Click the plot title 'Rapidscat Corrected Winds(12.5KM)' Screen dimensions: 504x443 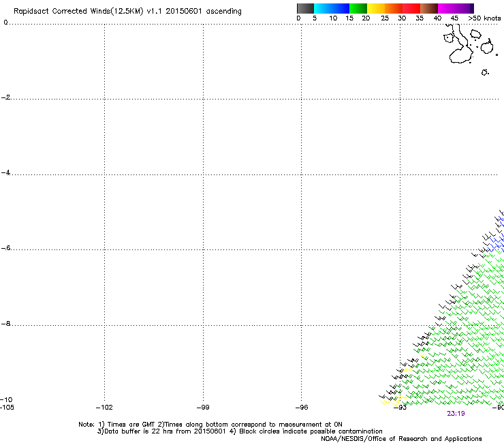coord(78,12)
